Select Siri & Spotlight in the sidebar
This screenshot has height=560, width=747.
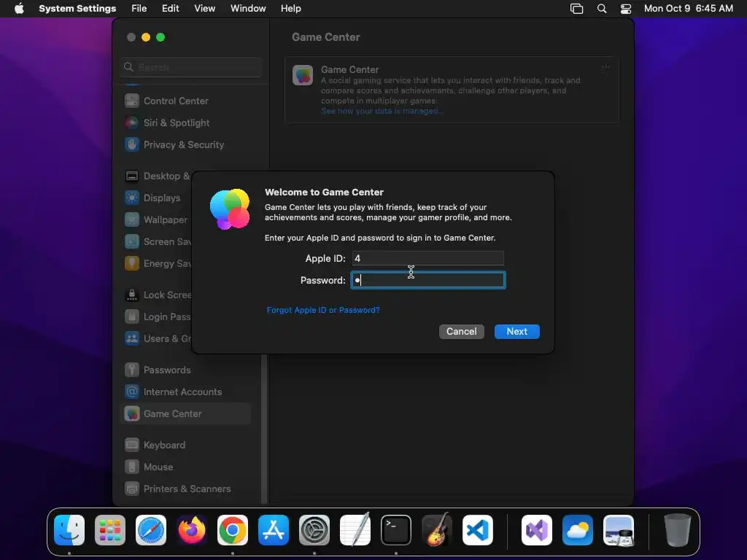point(186,122)
